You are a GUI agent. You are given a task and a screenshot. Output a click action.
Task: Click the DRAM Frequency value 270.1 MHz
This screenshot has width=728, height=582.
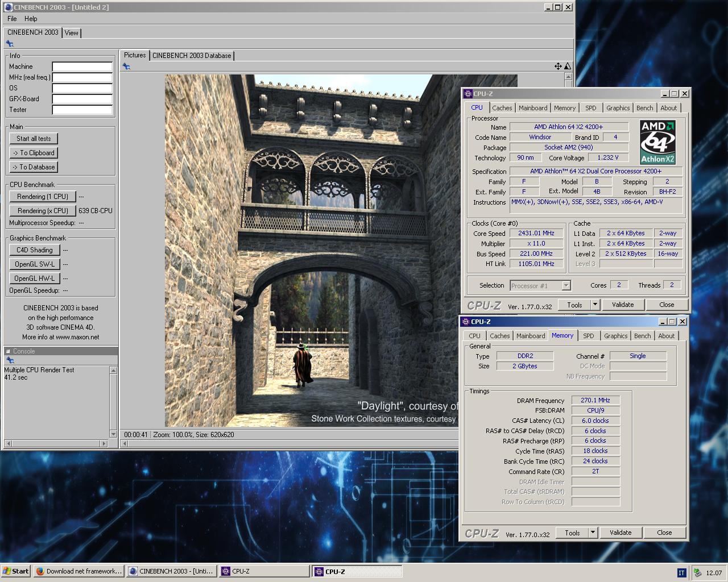595,400
